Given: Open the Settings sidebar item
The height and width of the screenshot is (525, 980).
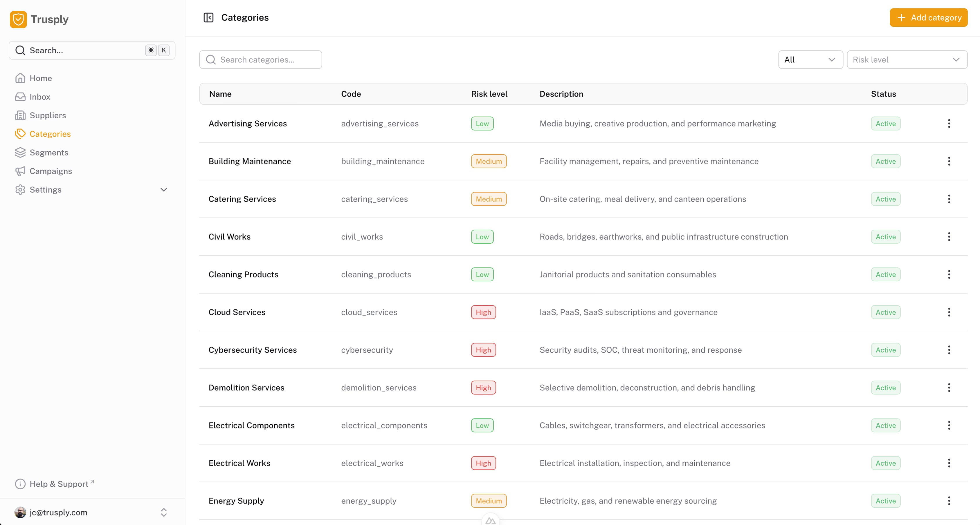Looking at the screenshot, I should tap(46, 190).
